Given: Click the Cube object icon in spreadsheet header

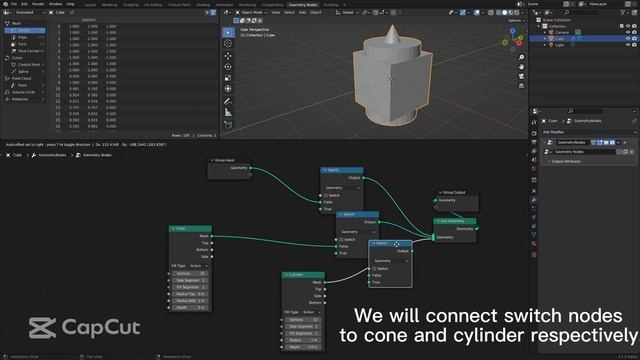Looking at the screenshot, I should [51, 13].
